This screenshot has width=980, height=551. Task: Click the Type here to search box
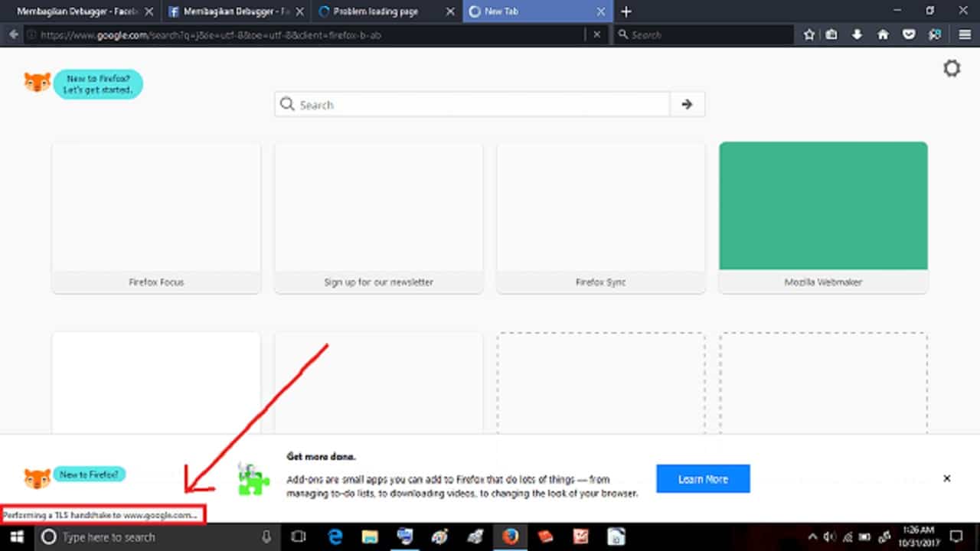[115, 536]
